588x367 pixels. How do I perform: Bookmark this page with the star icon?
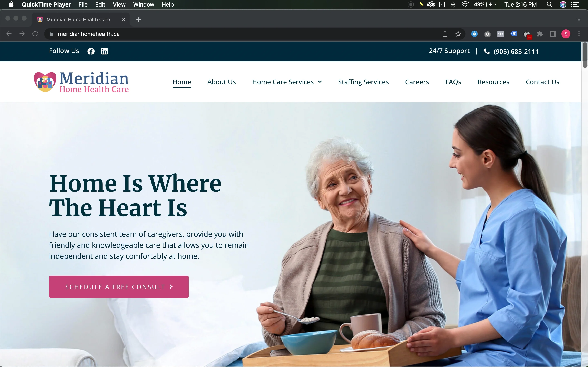coord(458,34)
